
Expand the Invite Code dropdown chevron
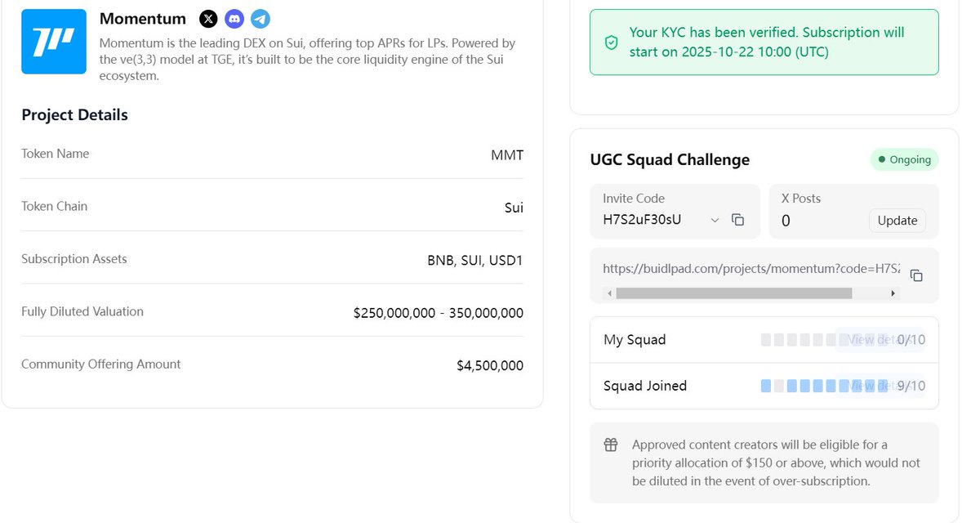point(715,220)
